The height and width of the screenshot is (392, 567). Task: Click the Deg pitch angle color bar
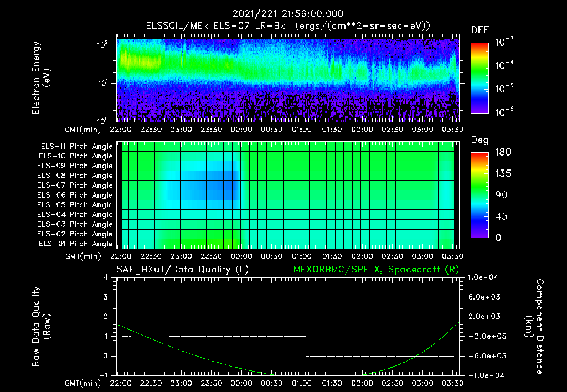coord(480,195)
